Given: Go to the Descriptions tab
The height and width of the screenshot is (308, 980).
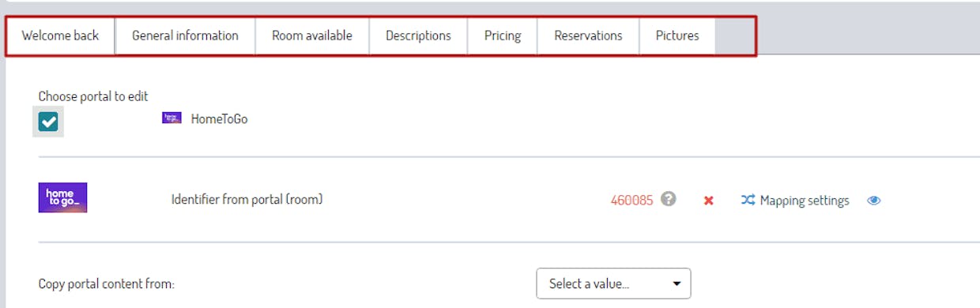Looking at the screenshot, I should pos(418,36).
